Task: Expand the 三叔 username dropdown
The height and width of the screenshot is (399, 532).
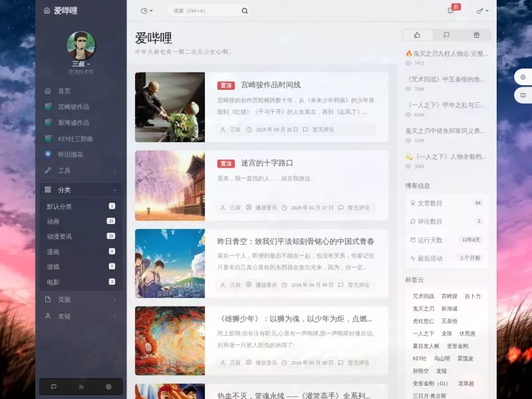Action: click(81, 64)
